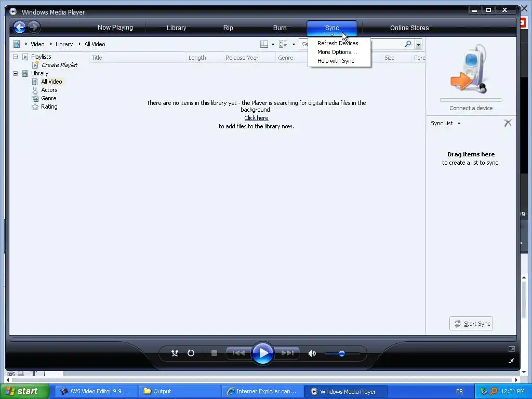Expand the Library breadcrumb arrow

point(51,44)
